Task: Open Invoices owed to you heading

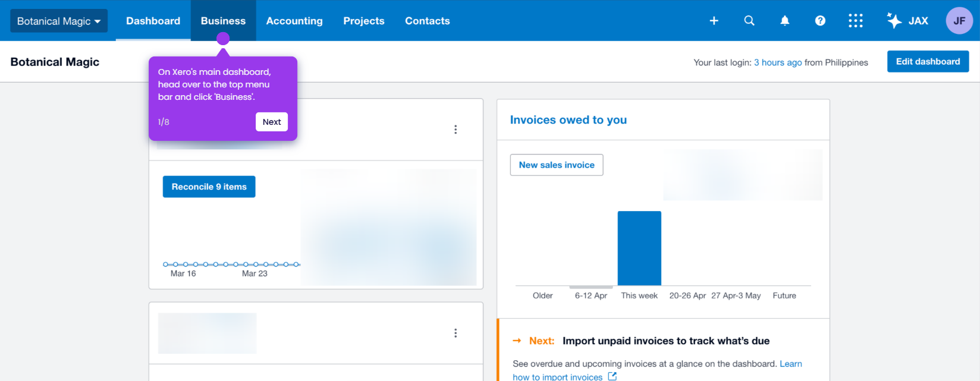Action: [x=568, y=120]
